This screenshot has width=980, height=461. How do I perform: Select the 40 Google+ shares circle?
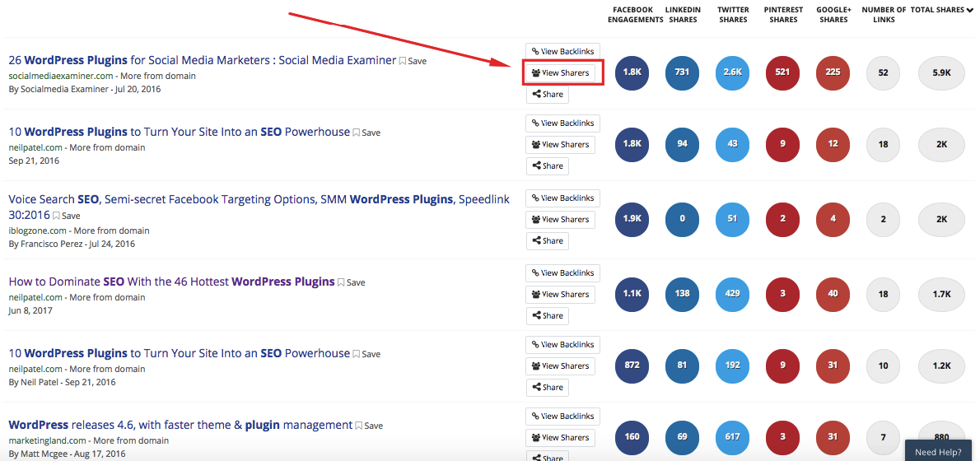point(833,294)
